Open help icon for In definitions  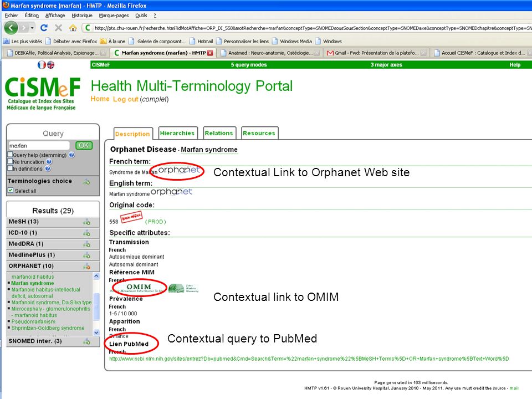pos(48,168)
